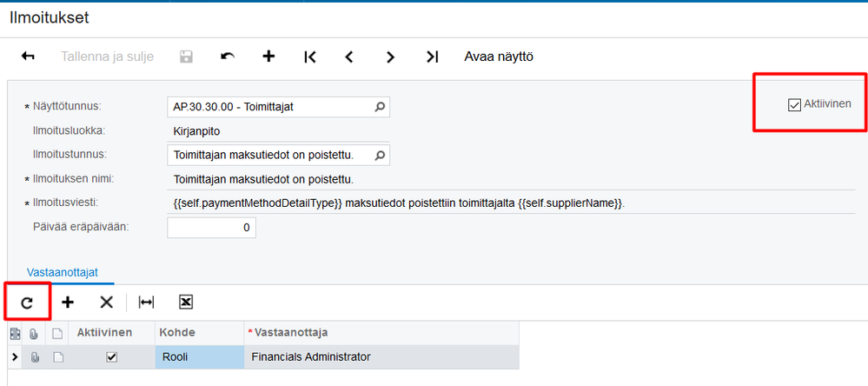
Task: Click the Päivää eräpäivään number field
Action: pyautogui.click(x=211, y=228)
